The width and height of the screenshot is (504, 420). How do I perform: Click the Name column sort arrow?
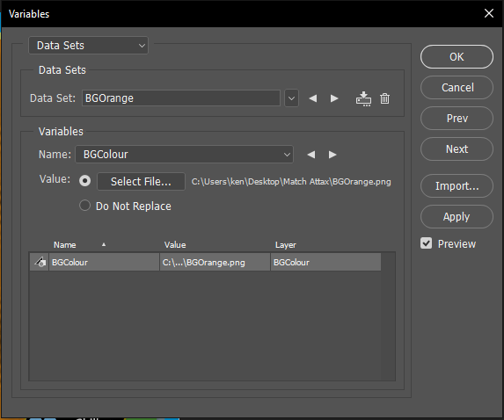point(104,244)
